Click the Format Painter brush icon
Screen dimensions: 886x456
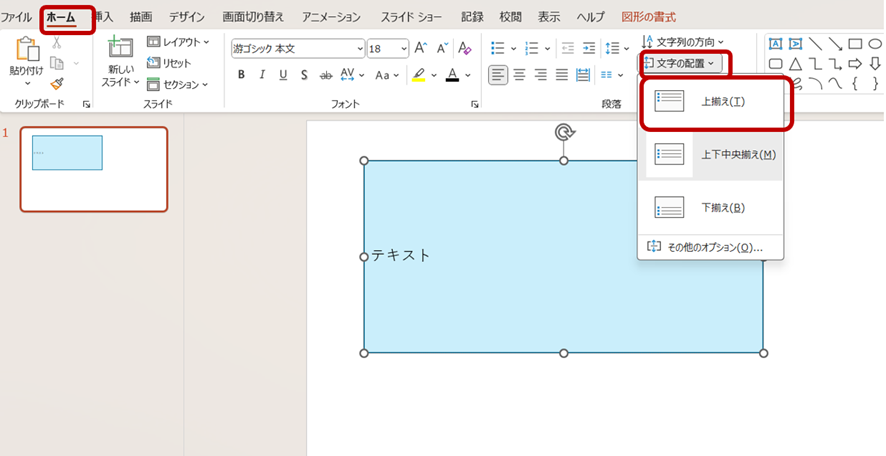(57, 84)
